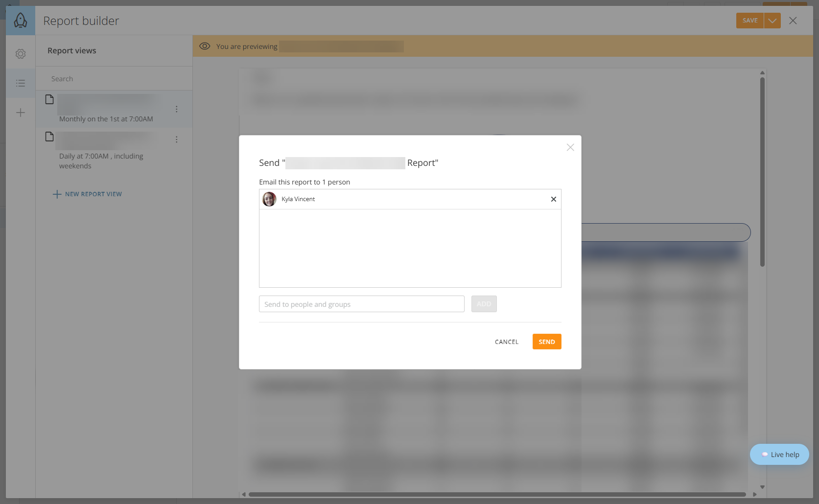
Task: Click the vertical scrollbar of preview
Action: [762, 172]
